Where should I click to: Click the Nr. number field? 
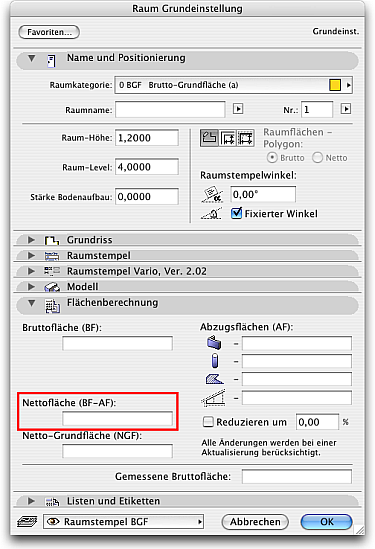point(317,110)
